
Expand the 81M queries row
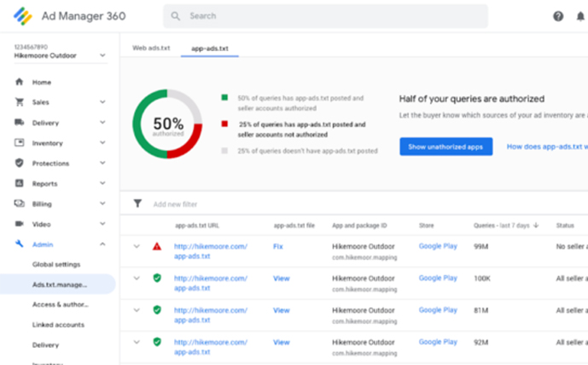pyautogui.click(x=137, y=310)
